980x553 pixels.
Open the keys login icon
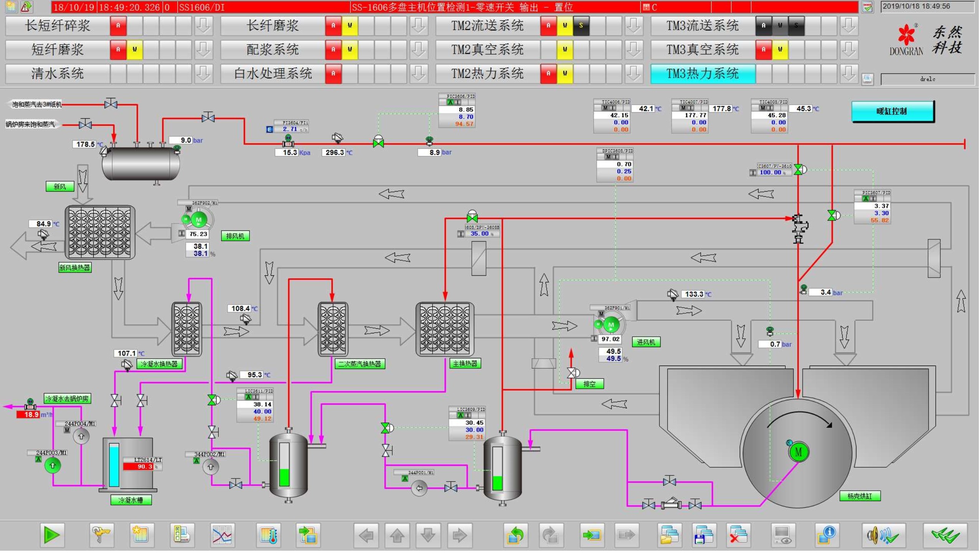click(101, 536)
